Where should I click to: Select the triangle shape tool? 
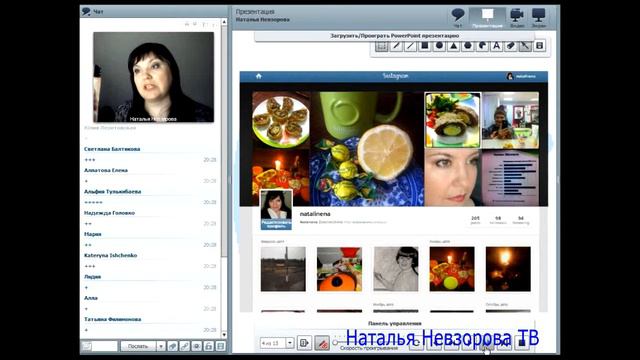pyautogui.click(x=453, y=46)
